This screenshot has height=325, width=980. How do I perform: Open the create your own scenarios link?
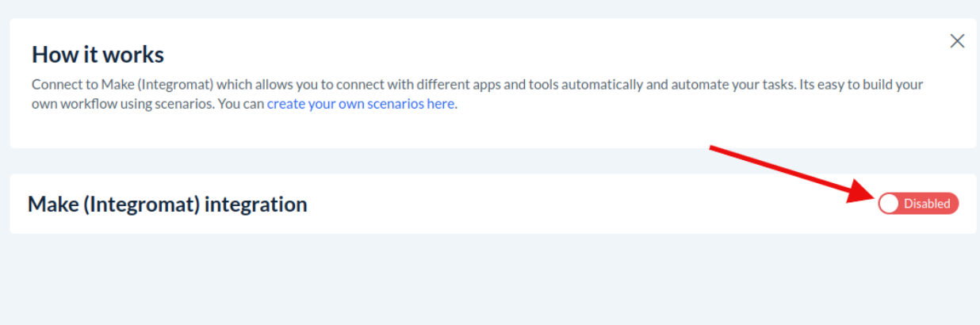[x=360, y=104]
